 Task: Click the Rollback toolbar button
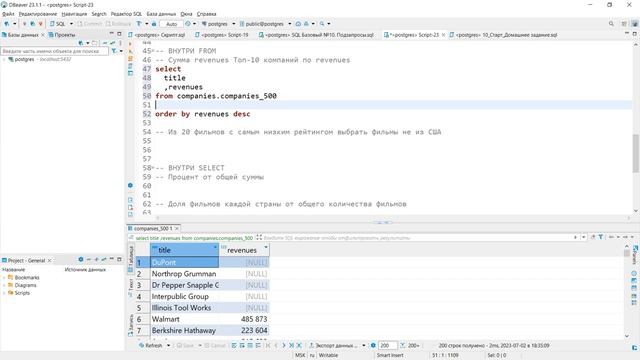point(118,24)
